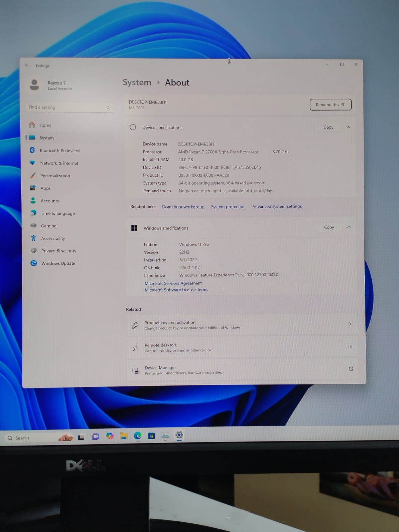Click the System monitor icon in sidebar
Image resolution: width=399 pixels, height=532 pixels.
tap(32, 138)
